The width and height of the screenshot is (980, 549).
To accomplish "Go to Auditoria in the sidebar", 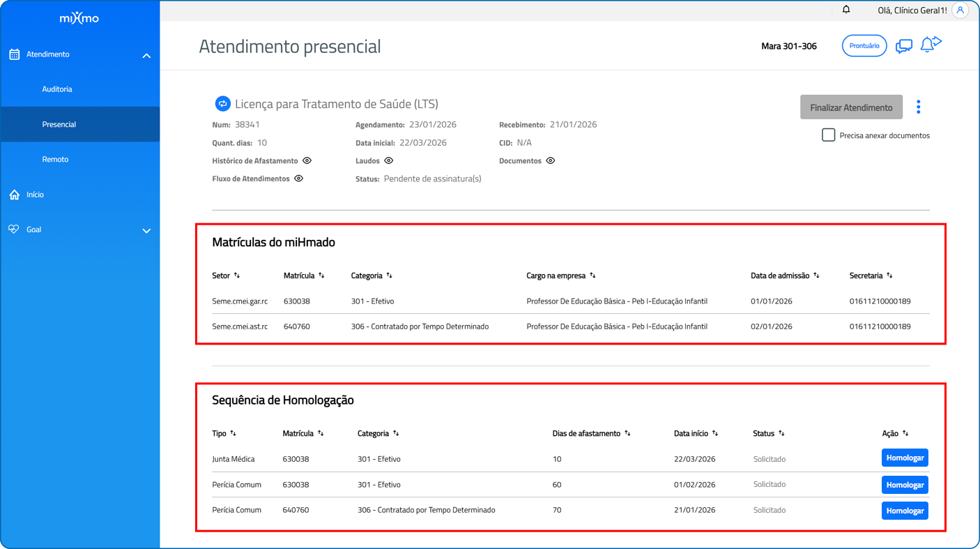I will click(57, 89).
